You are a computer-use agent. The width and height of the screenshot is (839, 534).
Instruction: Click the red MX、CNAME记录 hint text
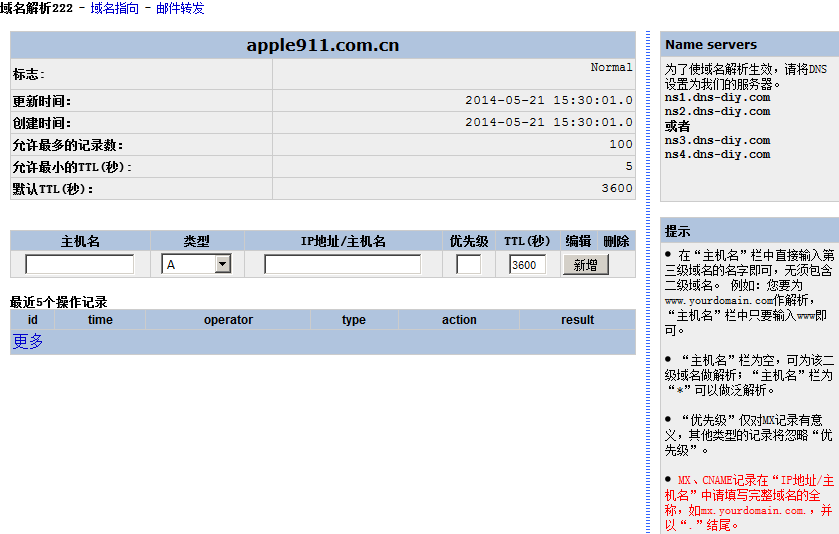[749, 503]
